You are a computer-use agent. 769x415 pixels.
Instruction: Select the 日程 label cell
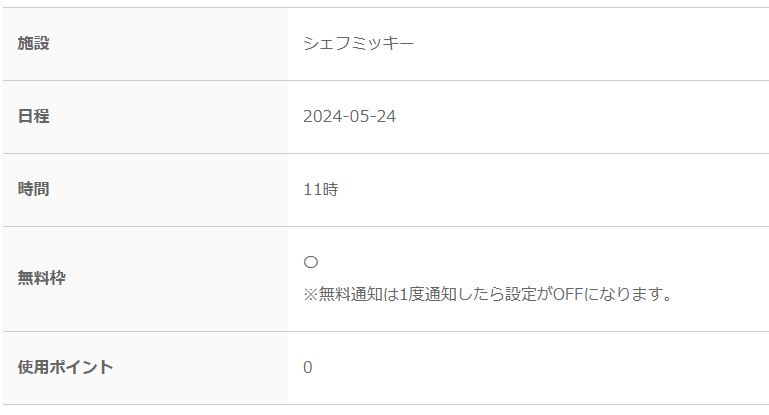pyautogui.click(x=146, y=117)
